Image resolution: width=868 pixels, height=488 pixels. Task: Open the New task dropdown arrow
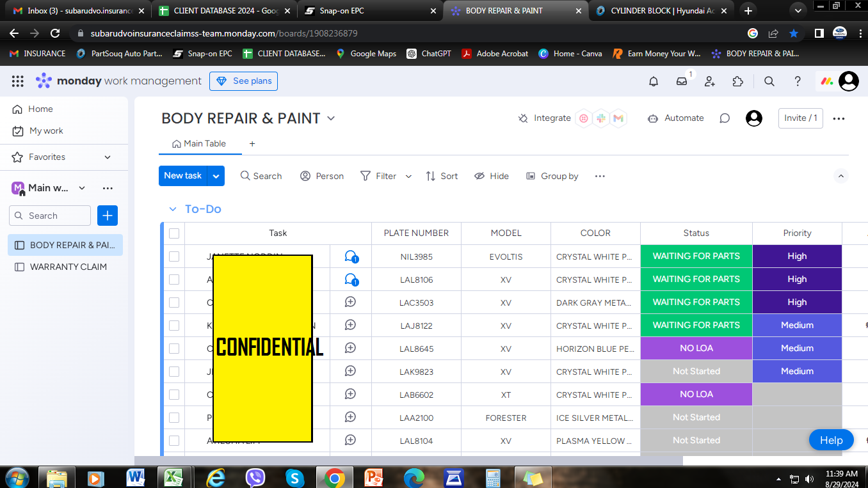tap(216, 176)
